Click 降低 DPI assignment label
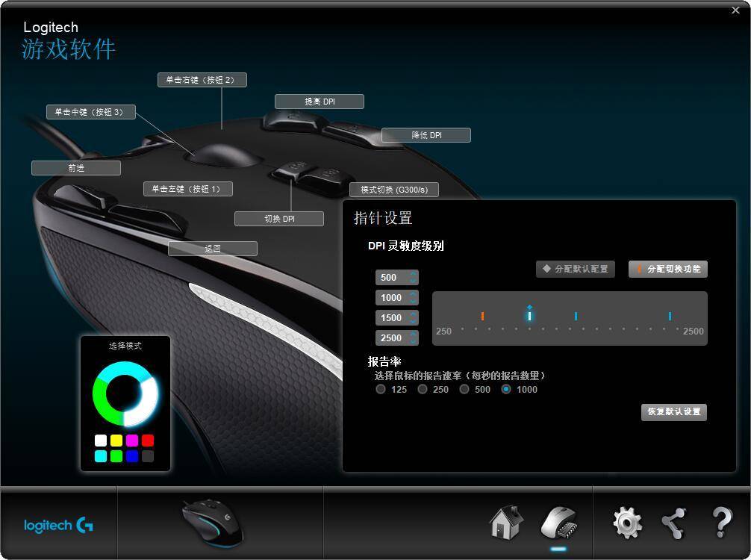 [426, 135]
